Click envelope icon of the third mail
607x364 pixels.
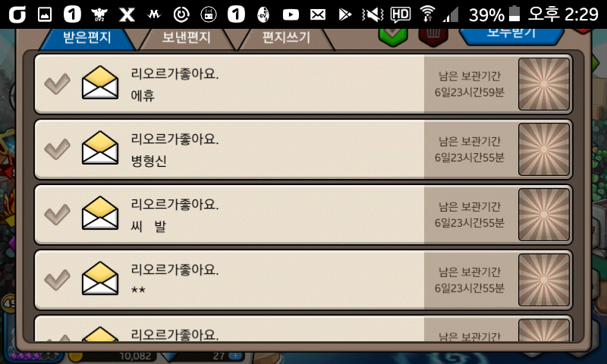click(100, 213)
